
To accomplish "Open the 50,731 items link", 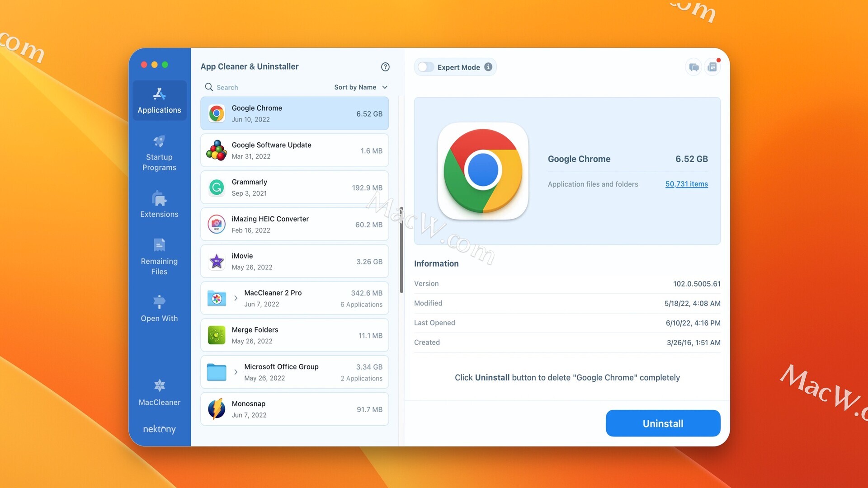I will point(686,184).
